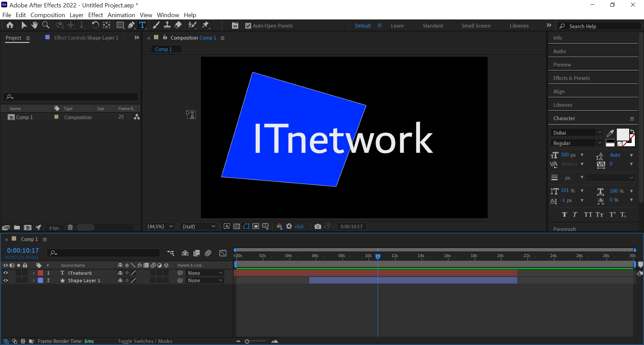
Task: Open the Composition menu
Action: pos(47,15)
